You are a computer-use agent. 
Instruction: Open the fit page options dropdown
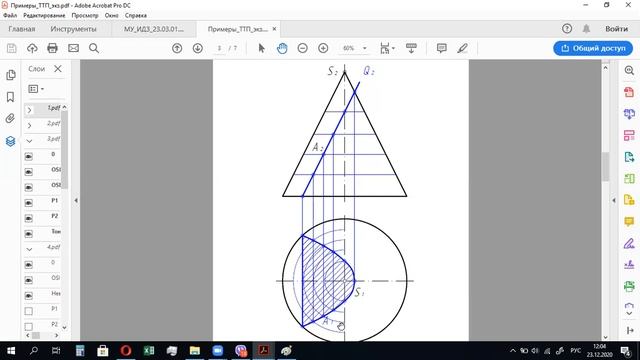387,48
